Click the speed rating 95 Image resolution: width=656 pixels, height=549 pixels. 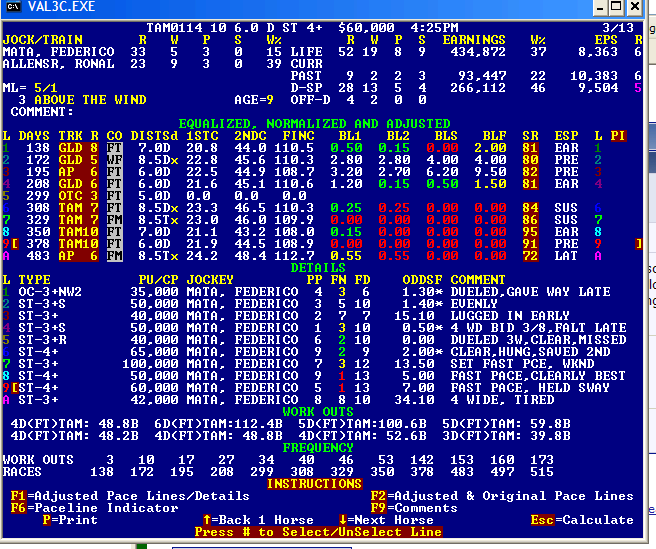[530, 232]
